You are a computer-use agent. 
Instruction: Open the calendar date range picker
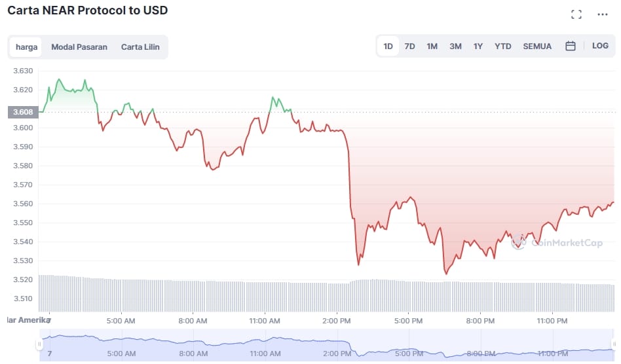(571, 46)
